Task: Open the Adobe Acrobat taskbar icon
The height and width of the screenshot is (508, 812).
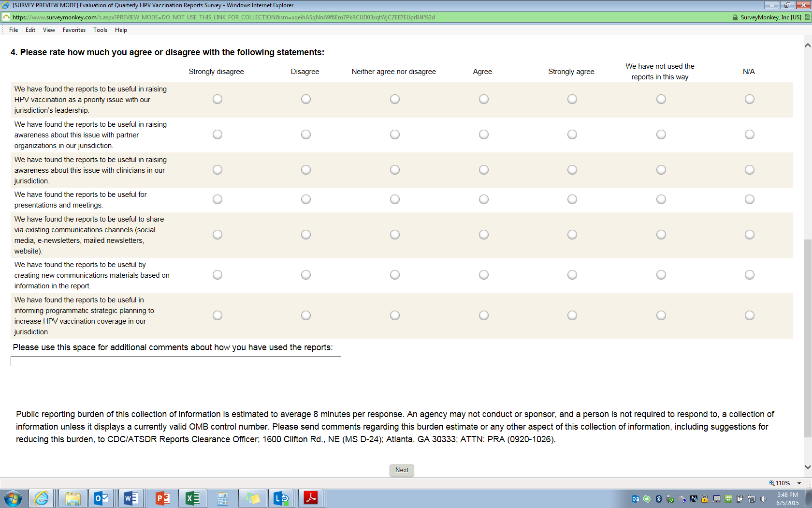Action: coord(311,498)
